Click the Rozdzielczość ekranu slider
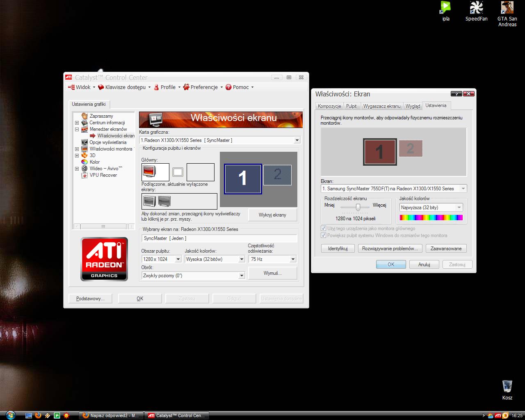 358,208
